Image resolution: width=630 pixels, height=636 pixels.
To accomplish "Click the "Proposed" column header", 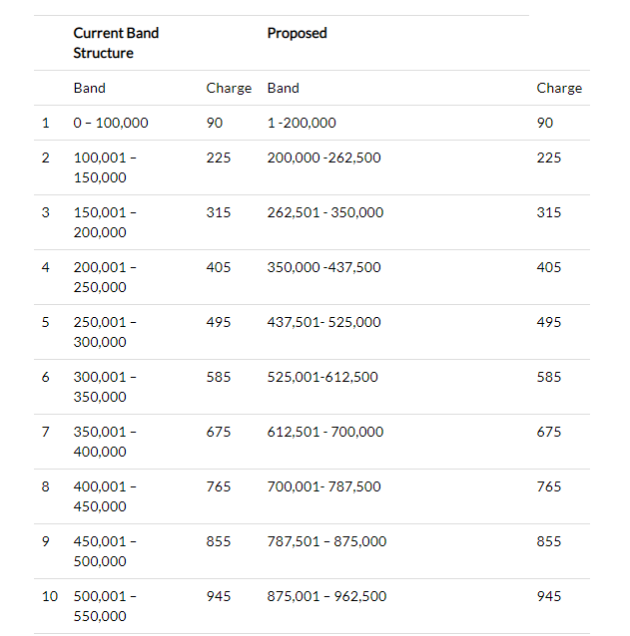I will (297, 33).
